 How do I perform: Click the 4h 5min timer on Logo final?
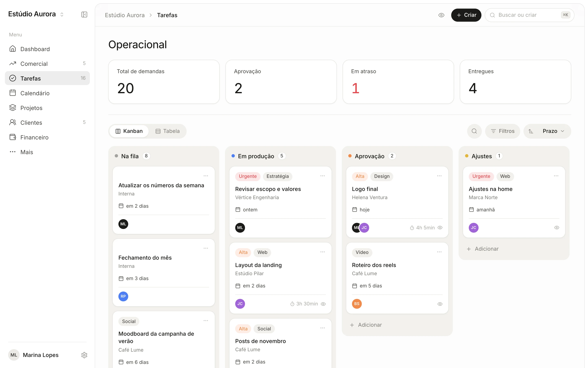(x=422, y=228)
